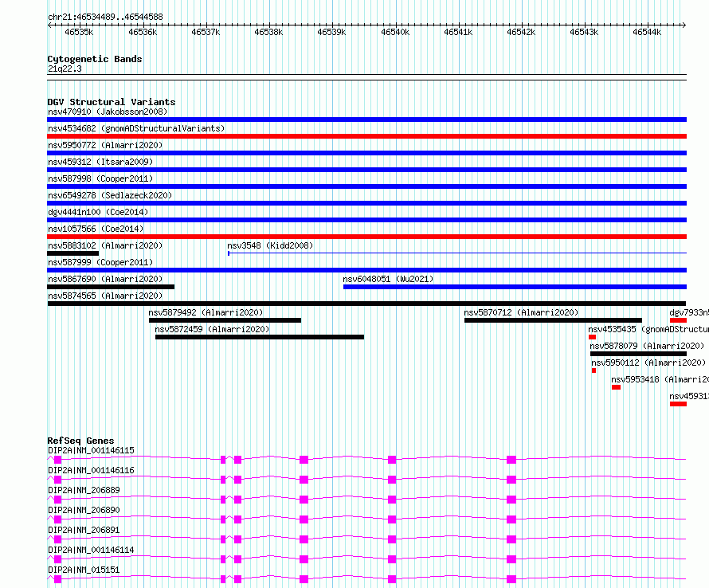Open nsv5950112 (Almarri2020) variant label
Viewport: 709px width, 588px height.
click(x=648, y=363)
